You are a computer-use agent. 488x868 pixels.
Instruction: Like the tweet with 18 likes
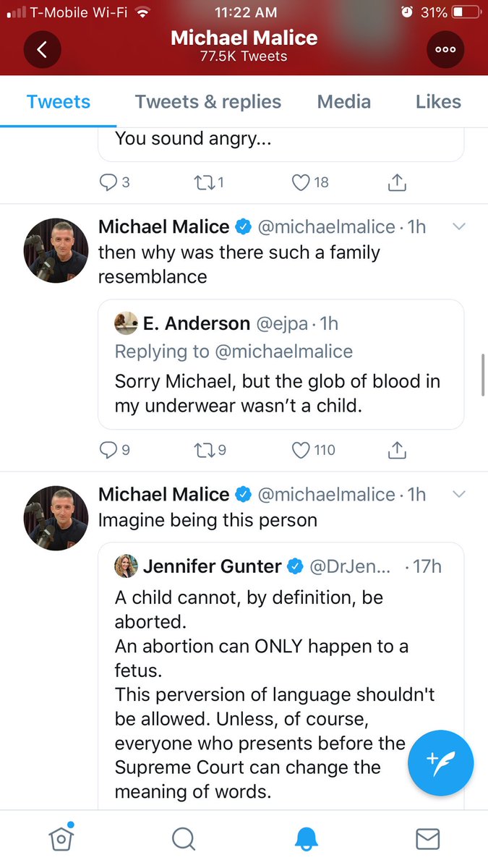point(301,183)
